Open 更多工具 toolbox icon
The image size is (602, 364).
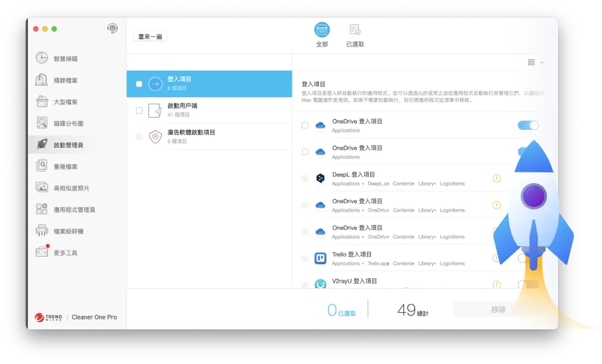[x=42, y=252]
